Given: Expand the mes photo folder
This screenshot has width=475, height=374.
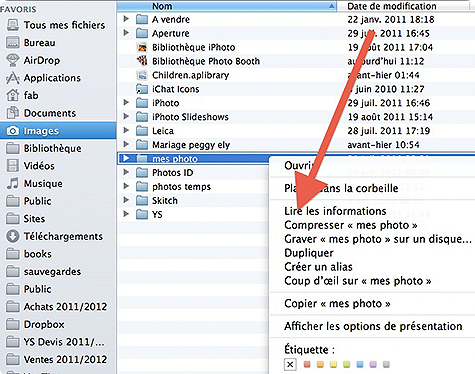Looking at the screenshot, I should coord(126,158).
